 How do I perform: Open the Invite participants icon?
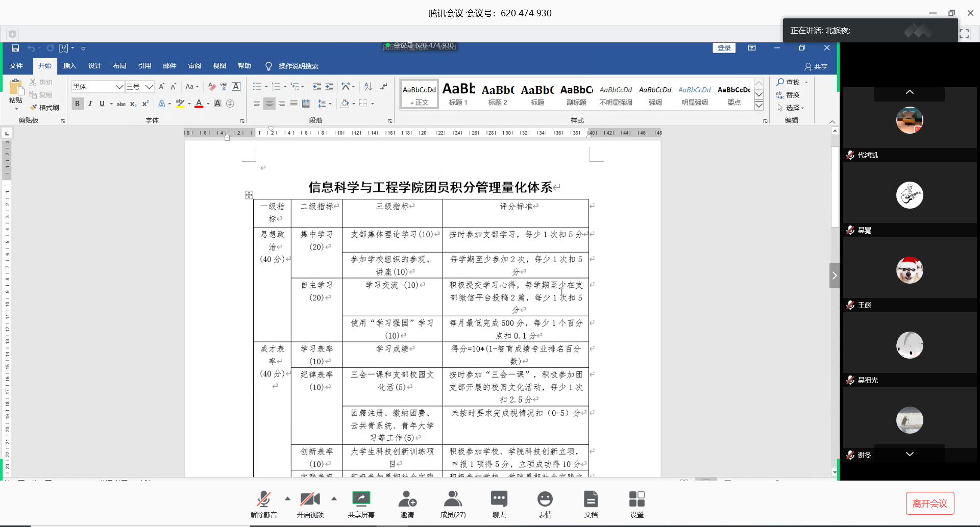pyautogui.click(x=407, y=499)
